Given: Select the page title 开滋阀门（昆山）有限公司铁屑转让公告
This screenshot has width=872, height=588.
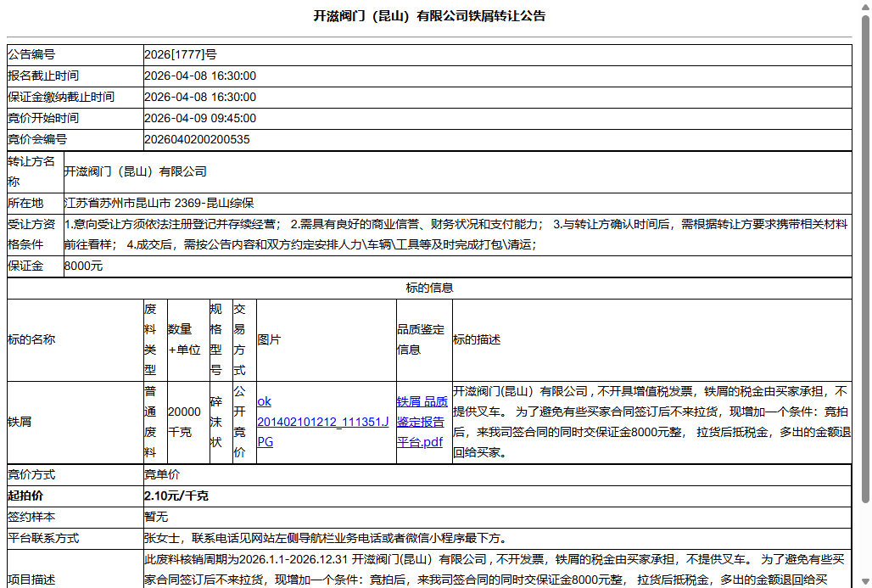Looking at the screenshot, I should 429,16.
